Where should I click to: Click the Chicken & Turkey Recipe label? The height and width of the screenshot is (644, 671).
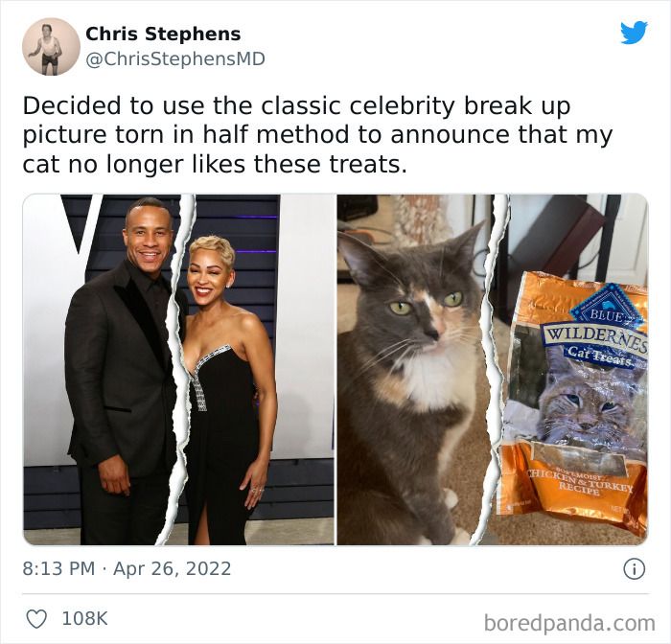(580, 484)
